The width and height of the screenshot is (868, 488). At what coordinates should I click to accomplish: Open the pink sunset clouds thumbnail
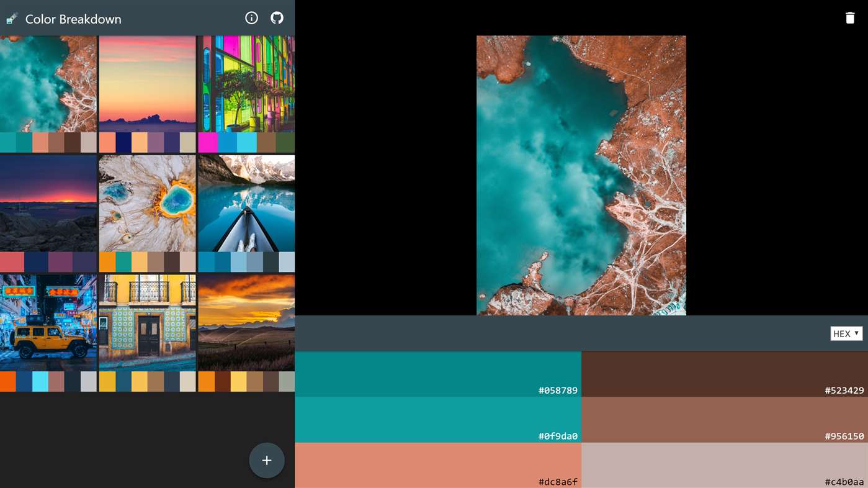(x=147, y=84)
